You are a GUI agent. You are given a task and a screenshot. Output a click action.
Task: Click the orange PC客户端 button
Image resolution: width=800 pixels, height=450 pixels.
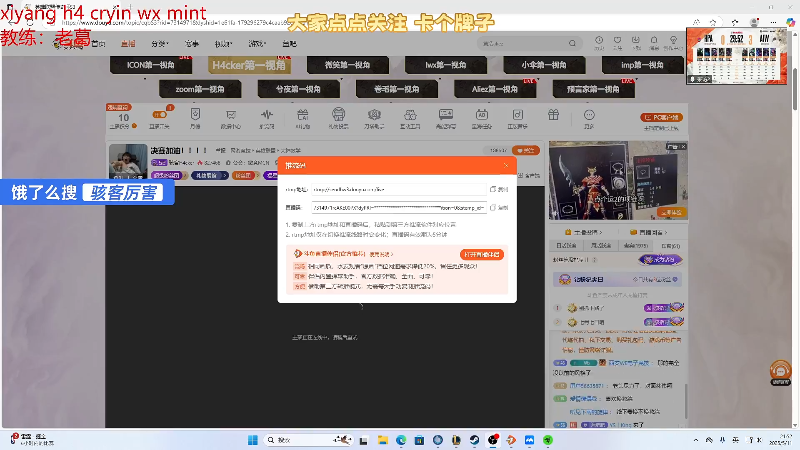pos(662,117)
